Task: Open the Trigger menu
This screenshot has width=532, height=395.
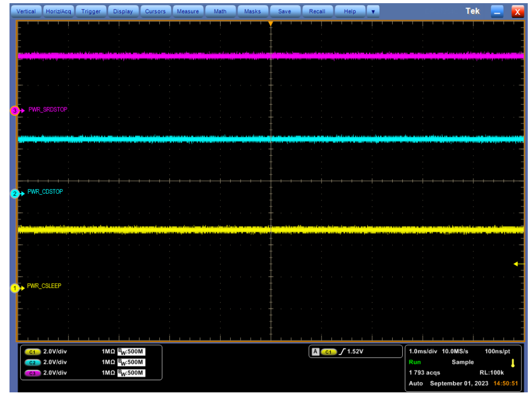Action: tap(91, 11)
